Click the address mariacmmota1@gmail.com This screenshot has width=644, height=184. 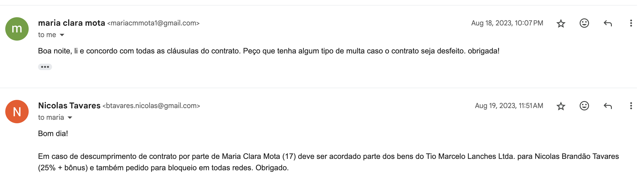click(x=153, y=23)
